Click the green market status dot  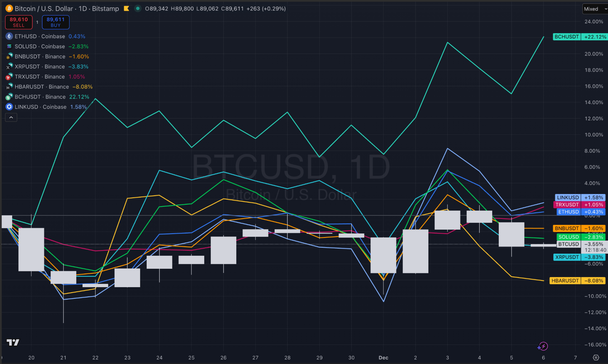coord(138,9)
